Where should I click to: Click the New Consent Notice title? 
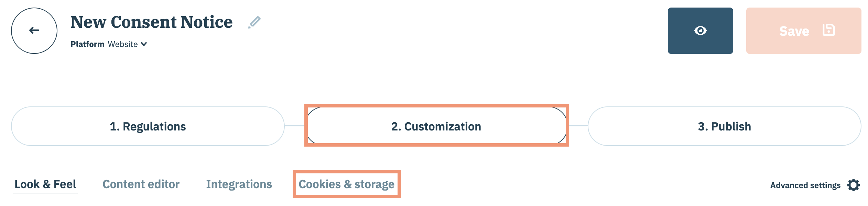(x=152, y=22)
